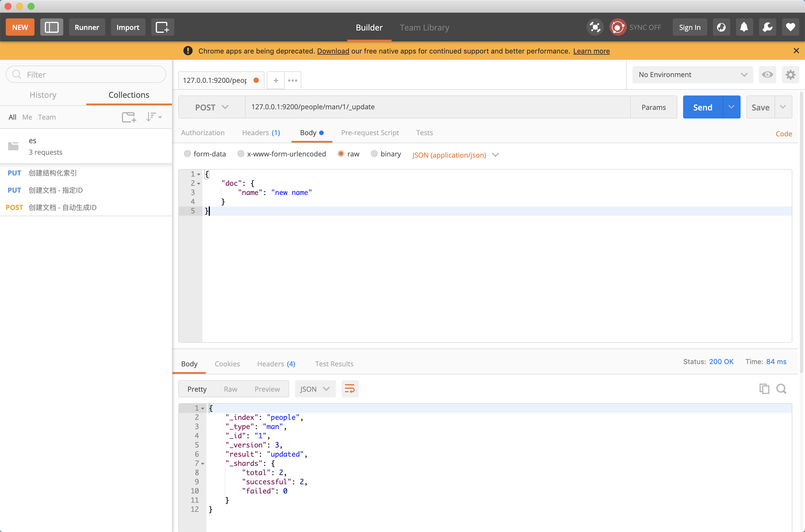This screenshot has height=532, width=805.
Task: Select the form-data radio button
Action: [187, 154]
